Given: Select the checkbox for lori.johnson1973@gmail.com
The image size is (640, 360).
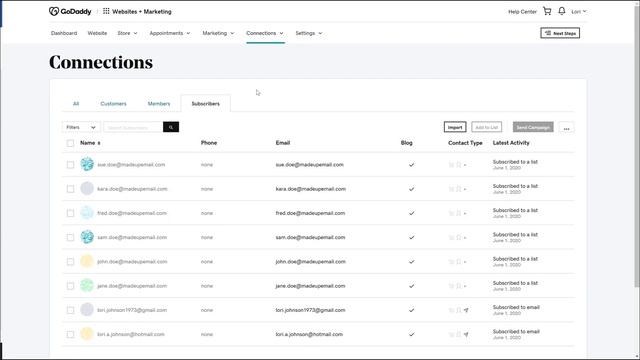Looking at the screenshot, I should (x=70, y=310).
